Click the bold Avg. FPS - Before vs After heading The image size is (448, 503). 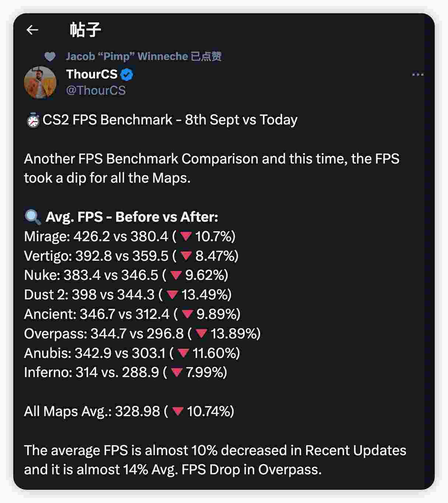point(132,217)
